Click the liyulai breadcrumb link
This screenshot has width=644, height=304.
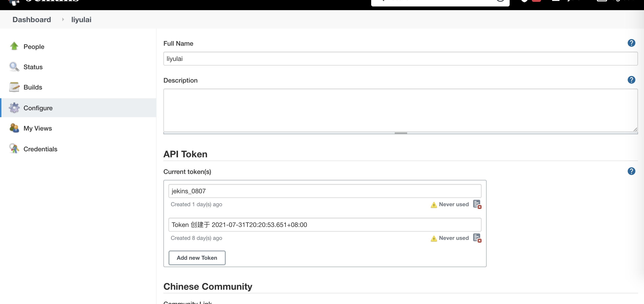(81, 19)
